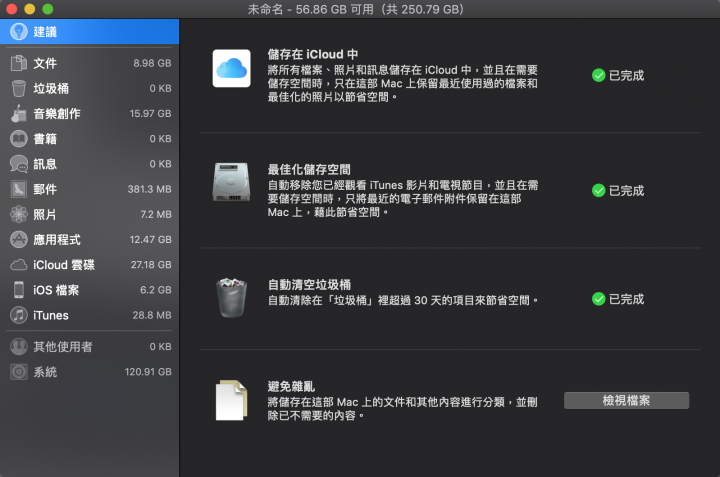
Task: Click the heading 自動清空垃圾桶
Action: [309, 285]
